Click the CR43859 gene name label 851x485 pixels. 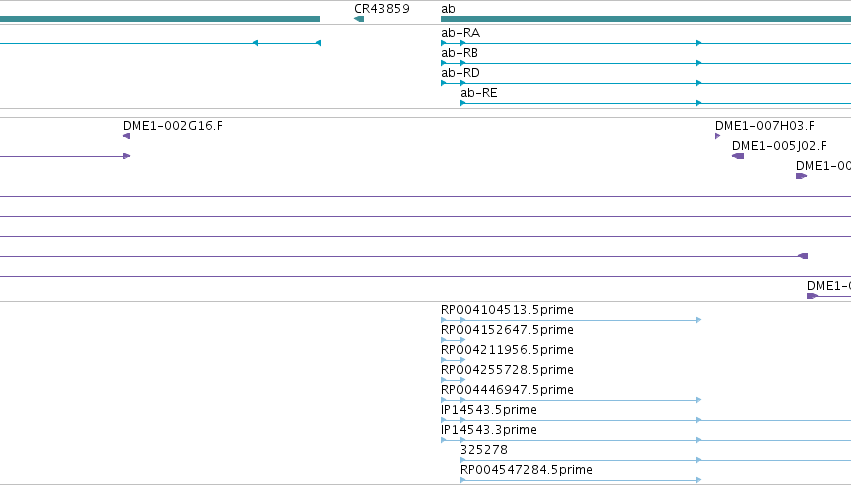(x=382, y=9)
